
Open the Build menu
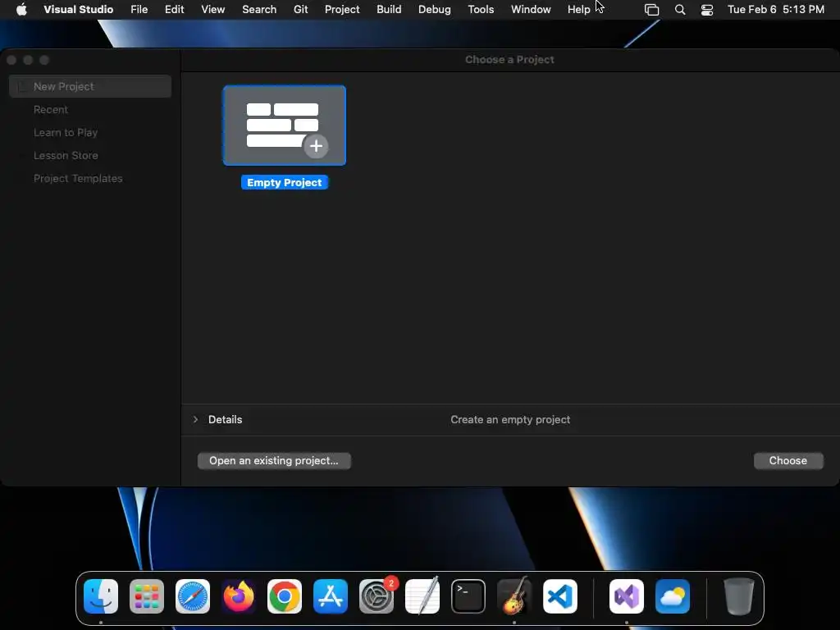pos(389,9)
